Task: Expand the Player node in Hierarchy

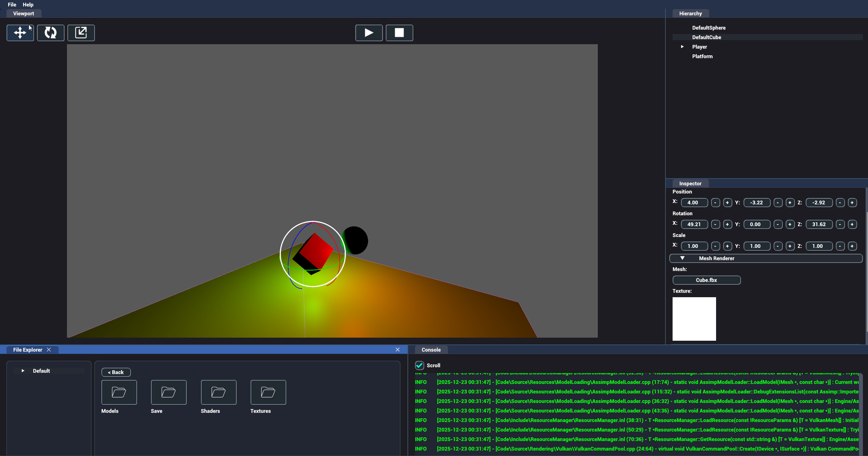Action: pyautogui.click(x=682, y=47)
